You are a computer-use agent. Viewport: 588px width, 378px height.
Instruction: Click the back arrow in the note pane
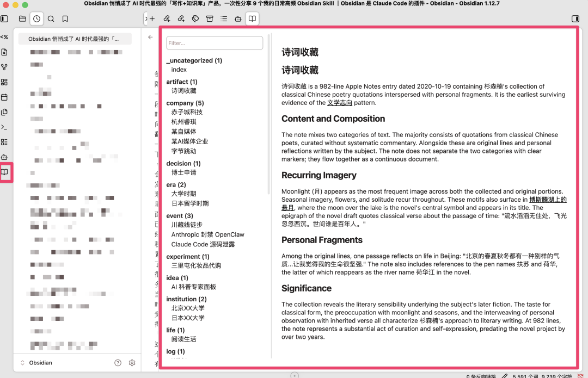[150, 37]
